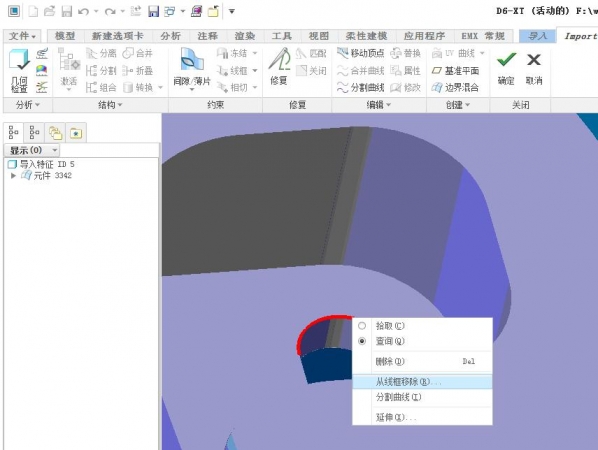
Task: Choose 分割曲线(T) in context menu
Action: pos(422,397)
